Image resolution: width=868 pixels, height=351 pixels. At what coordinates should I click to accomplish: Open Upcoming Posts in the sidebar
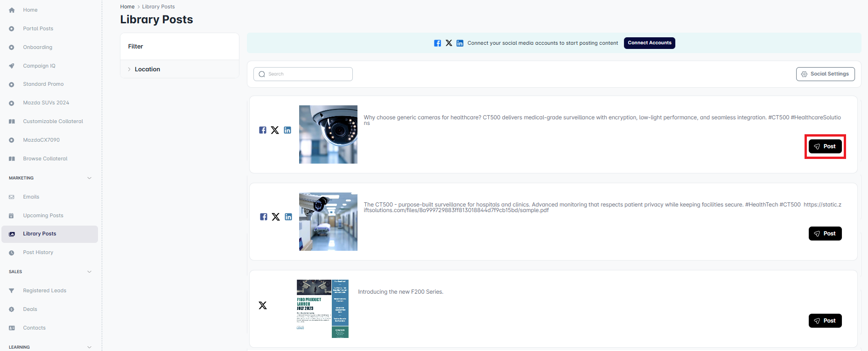pyautogui.click(x=43, y=215)
